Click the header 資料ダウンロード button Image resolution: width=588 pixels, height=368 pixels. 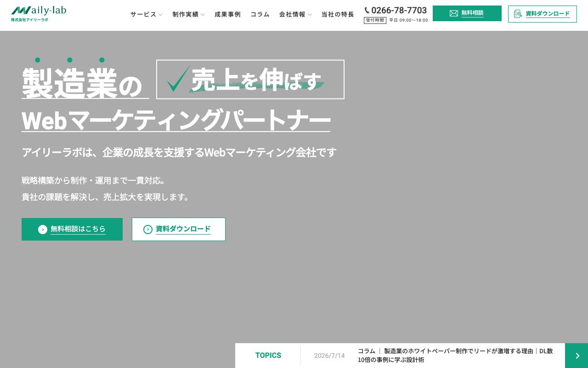pyautogui.click(x=543, y=14)
